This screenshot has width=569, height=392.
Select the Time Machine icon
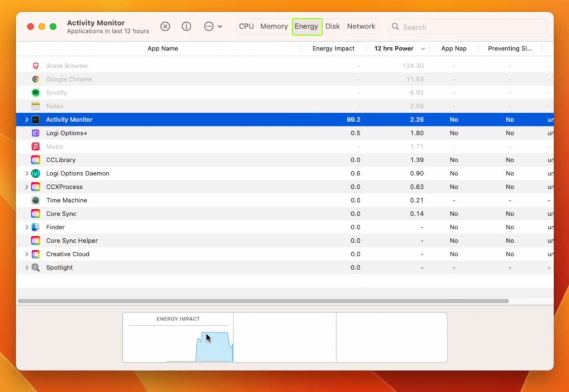pos(36,200)
